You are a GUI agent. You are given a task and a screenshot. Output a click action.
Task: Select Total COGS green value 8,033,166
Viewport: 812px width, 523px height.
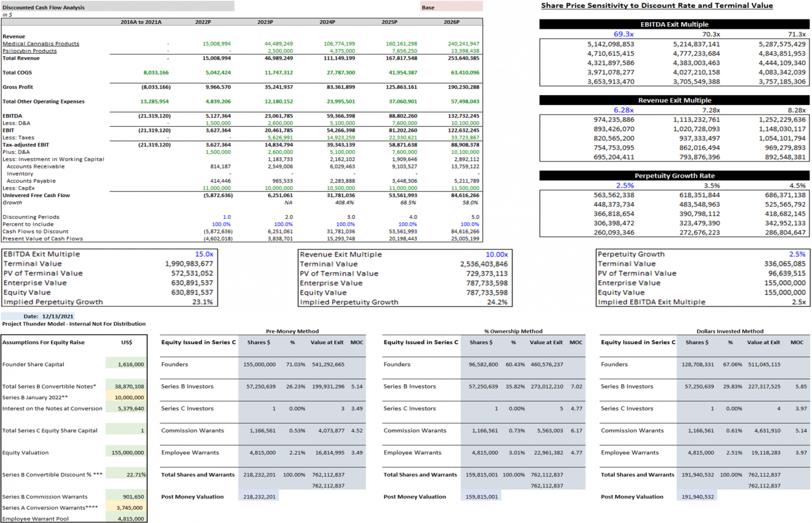156,73
